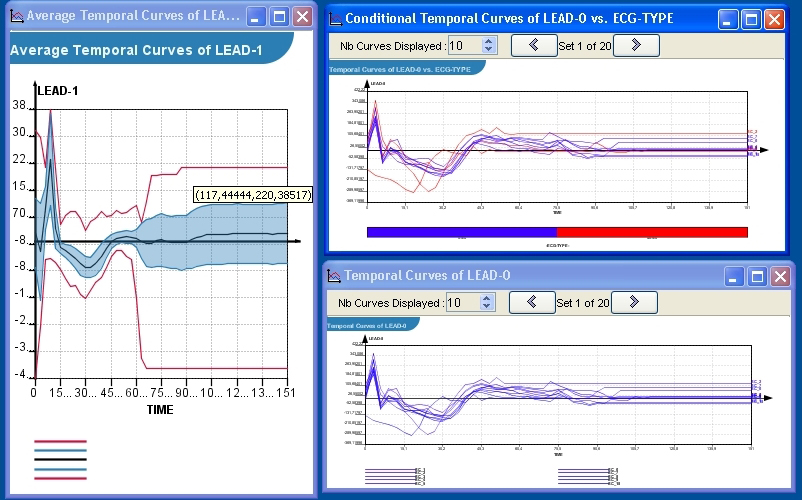Screen dimensions: 802x500
Task: Click the LEAD-1 y-axis label
Action: pyautogui.click(x=58, y=91)
